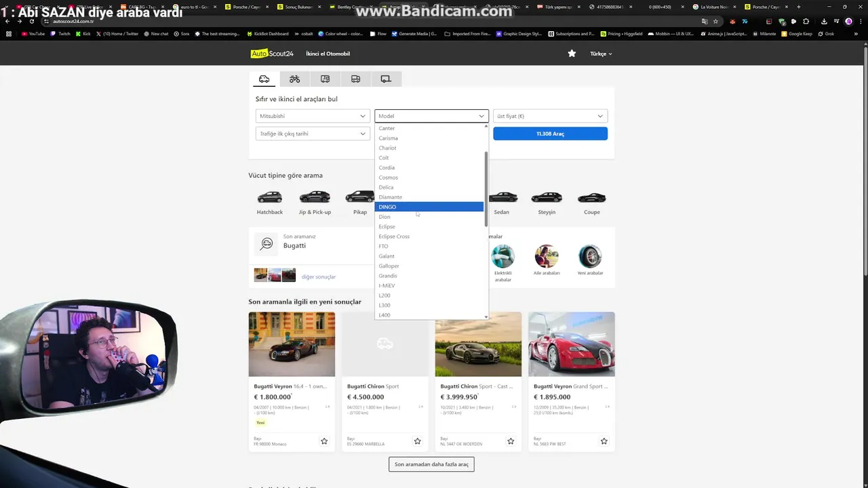Click the 11.308 Araç search button
Image resolution: width=868 pixels, height=488 pixels.
(550, 134)
